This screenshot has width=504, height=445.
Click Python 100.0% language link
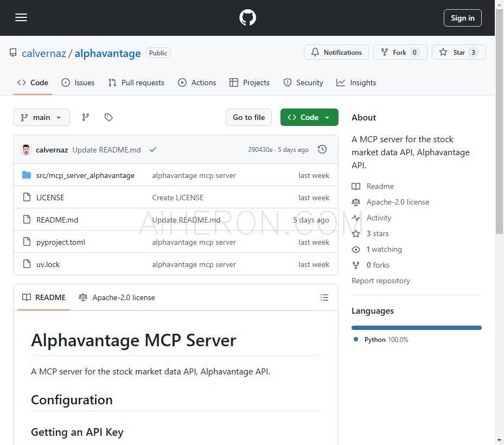[381, 340]
